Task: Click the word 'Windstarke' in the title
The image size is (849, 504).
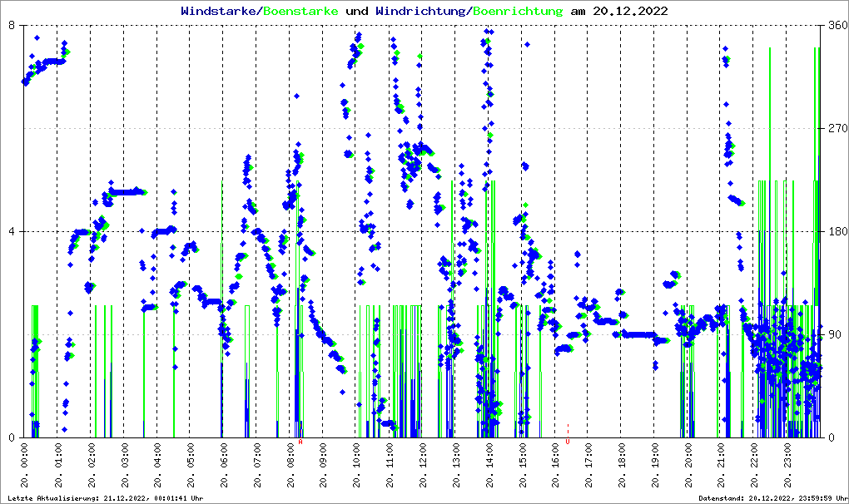Action: tap(218, 11)
